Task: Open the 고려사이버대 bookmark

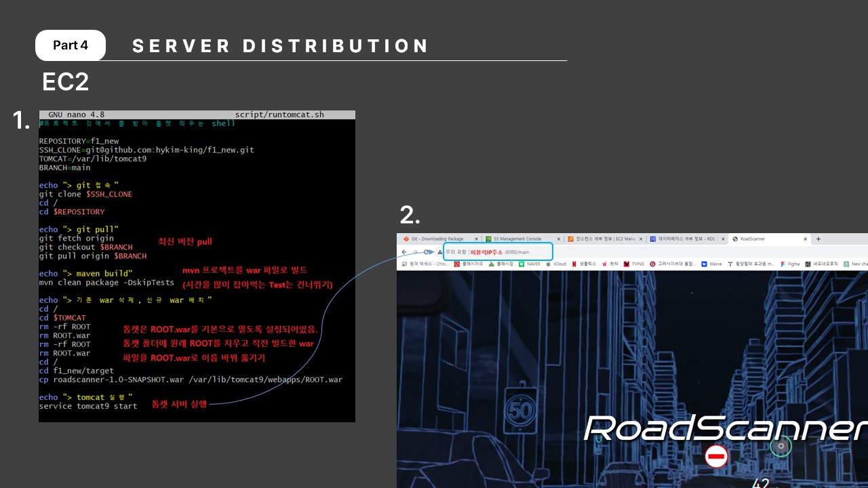Action: point(673,264)
